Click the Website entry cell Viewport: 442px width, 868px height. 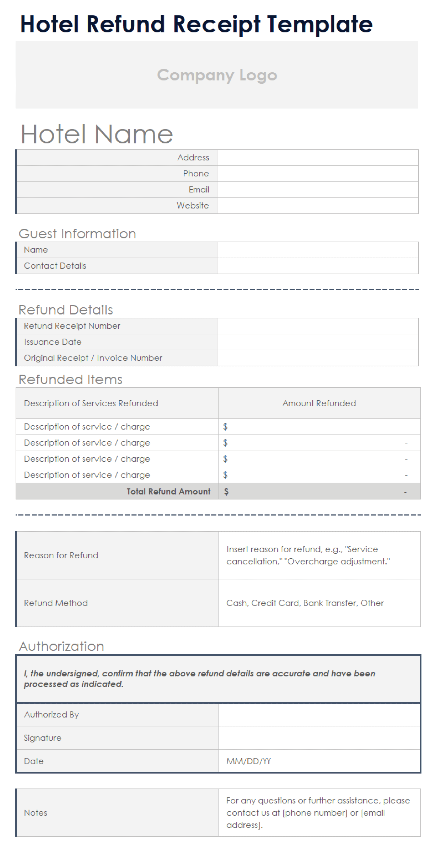pyautogui.click(x=317, y=206)
